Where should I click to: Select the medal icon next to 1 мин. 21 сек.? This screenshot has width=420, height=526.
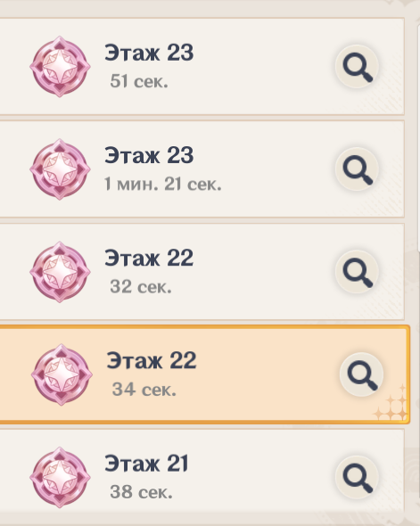60,169
